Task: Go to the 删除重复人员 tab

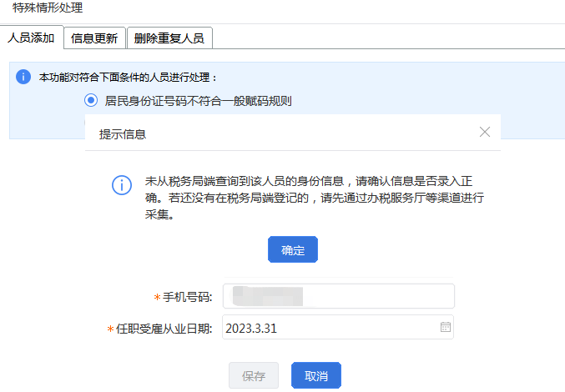Action: click(169, 38)
